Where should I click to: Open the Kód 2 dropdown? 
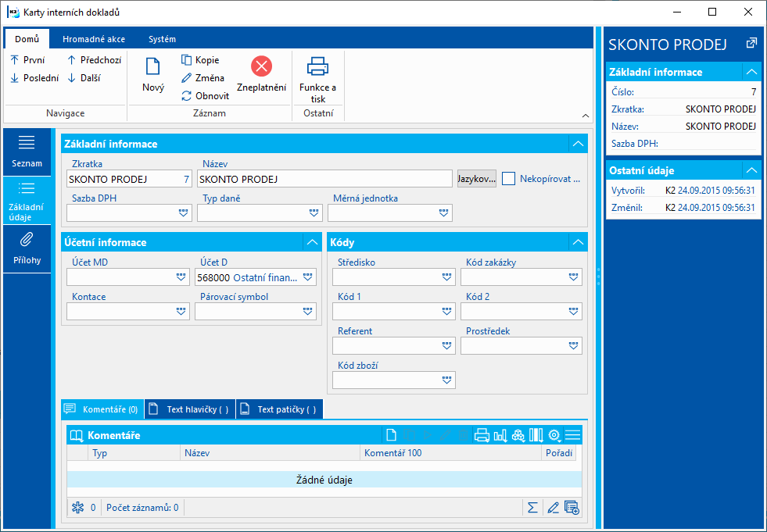573,312
